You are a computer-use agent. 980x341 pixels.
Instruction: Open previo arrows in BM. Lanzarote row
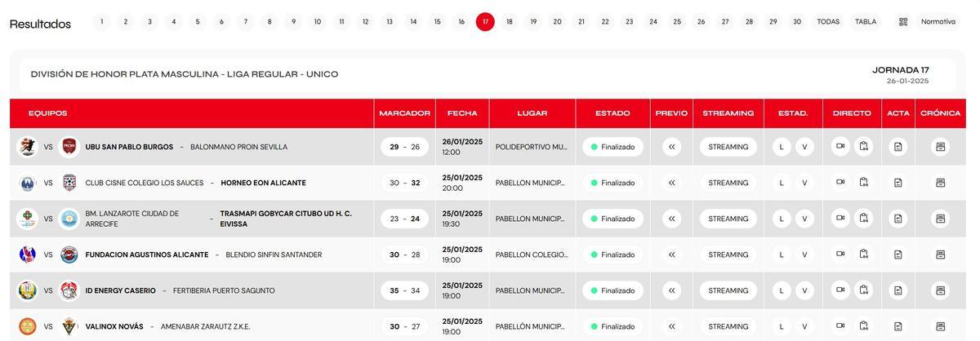click(672, 219)
